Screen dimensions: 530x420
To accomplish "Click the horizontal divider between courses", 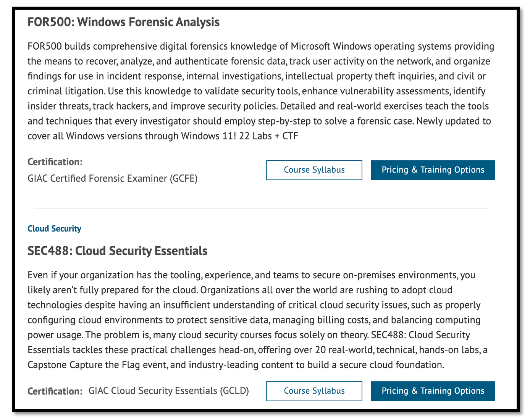I will pos(261,209).
